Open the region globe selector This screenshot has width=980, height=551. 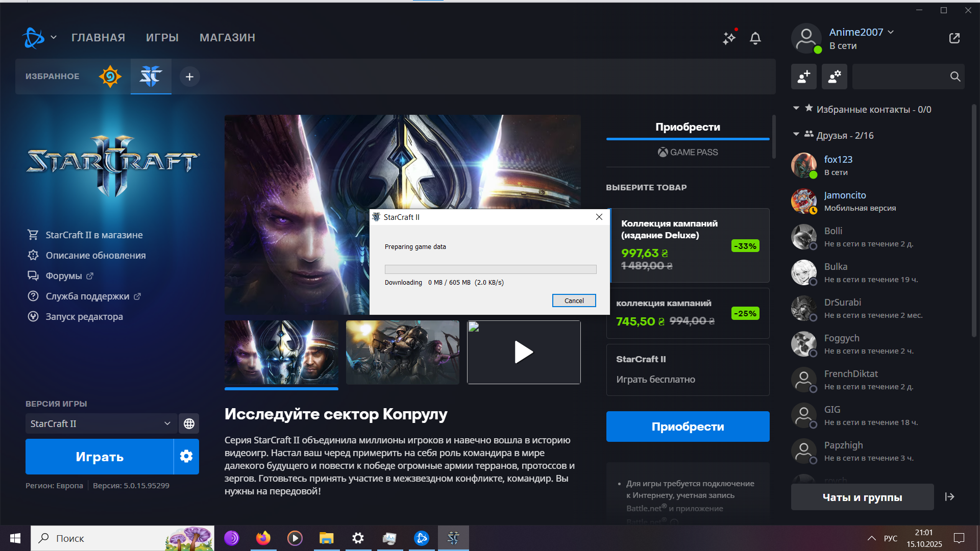tap(189, 423)
